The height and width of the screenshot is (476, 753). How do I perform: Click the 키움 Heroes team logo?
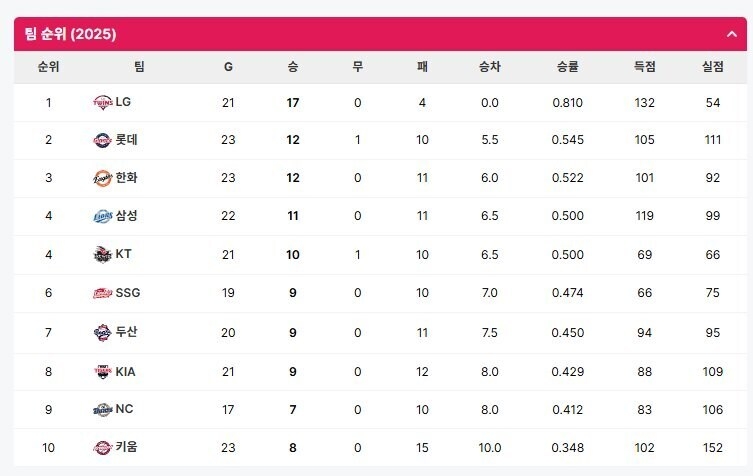[102, 447]
